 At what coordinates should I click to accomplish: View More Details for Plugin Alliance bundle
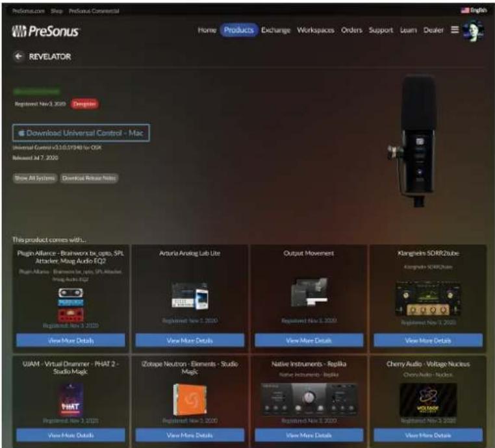[71, 340]
